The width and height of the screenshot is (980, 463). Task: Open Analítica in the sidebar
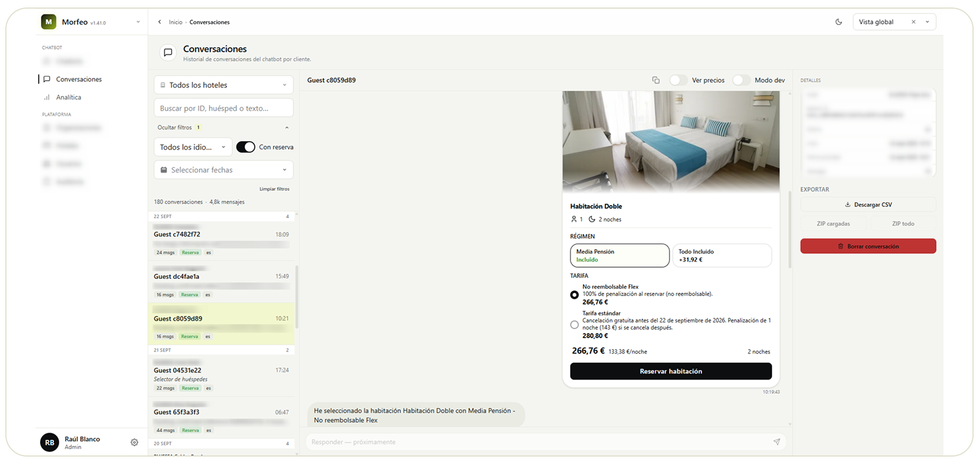tap(68, 97)
